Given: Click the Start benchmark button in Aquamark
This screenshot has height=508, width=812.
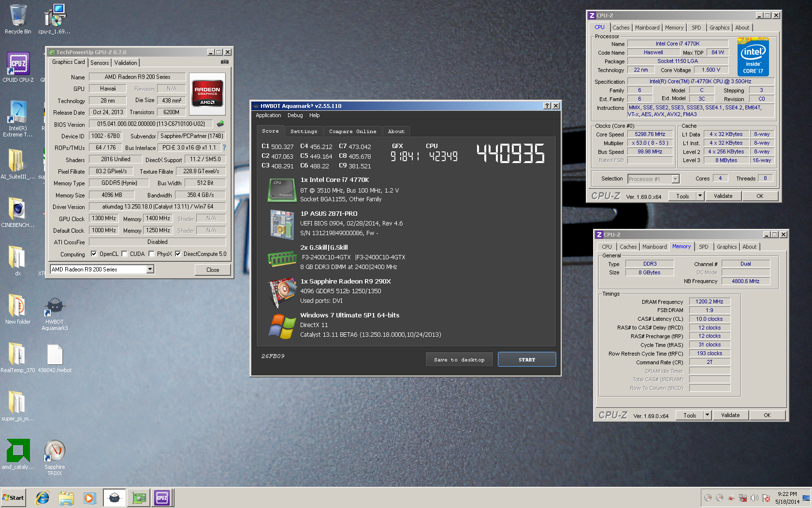Looking at the screenshot, I should point(527,359).
